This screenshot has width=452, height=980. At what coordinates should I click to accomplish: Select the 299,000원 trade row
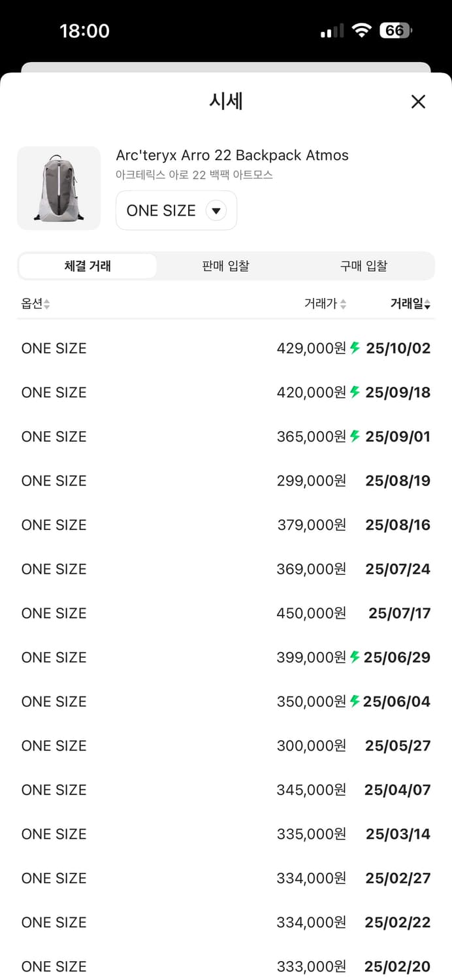pyautogui.click(x=225, y=481)
